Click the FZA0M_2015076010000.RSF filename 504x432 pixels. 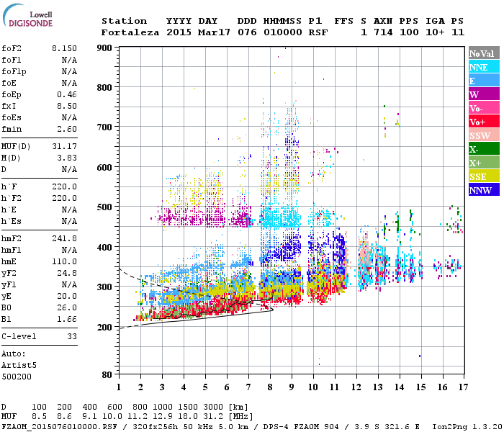point(59,427)
